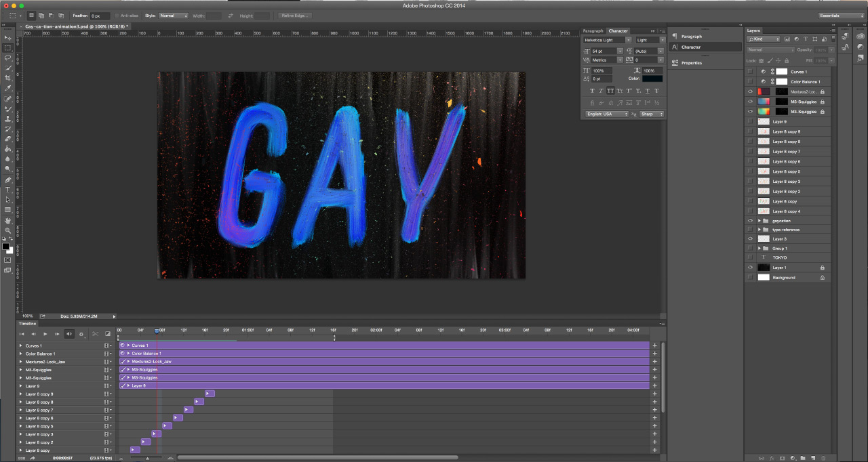Screen dimensions: 868x462
Task: Open the Properties panel
Action: pyautogui.click(x=691, y=63)
